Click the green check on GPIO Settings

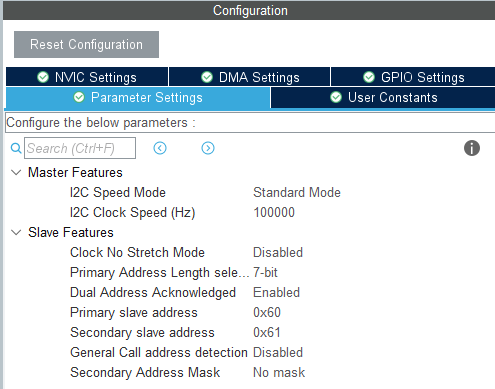click(369, 77)
